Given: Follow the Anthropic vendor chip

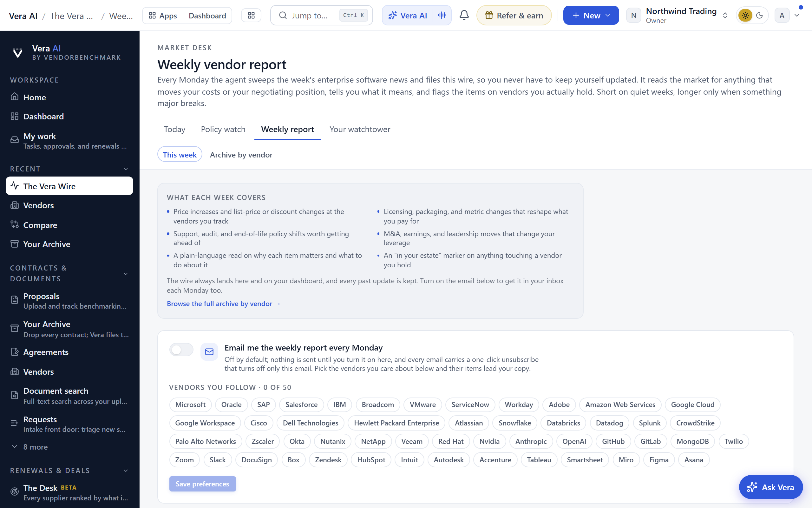Looking at the screenshot, I should (x=531, y=441).
